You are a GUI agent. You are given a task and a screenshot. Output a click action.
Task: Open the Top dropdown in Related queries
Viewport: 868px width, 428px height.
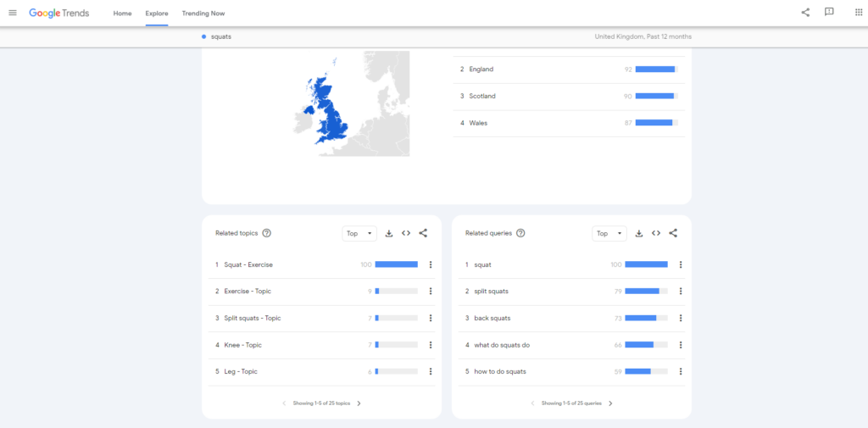pyautogui.click(x=609, y=234)
